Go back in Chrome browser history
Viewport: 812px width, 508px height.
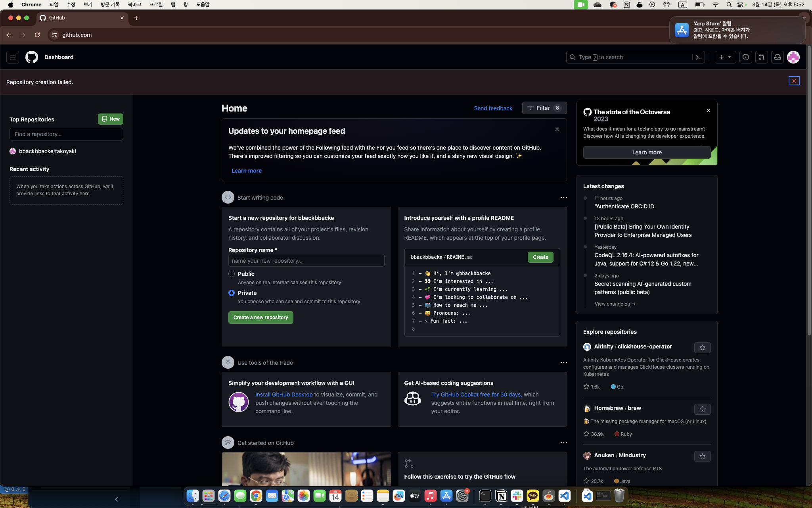(x=9, y=35)
